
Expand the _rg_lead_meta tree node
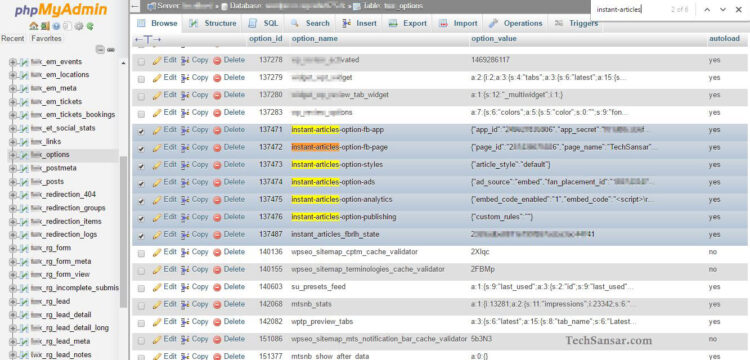tap(12, 341)
